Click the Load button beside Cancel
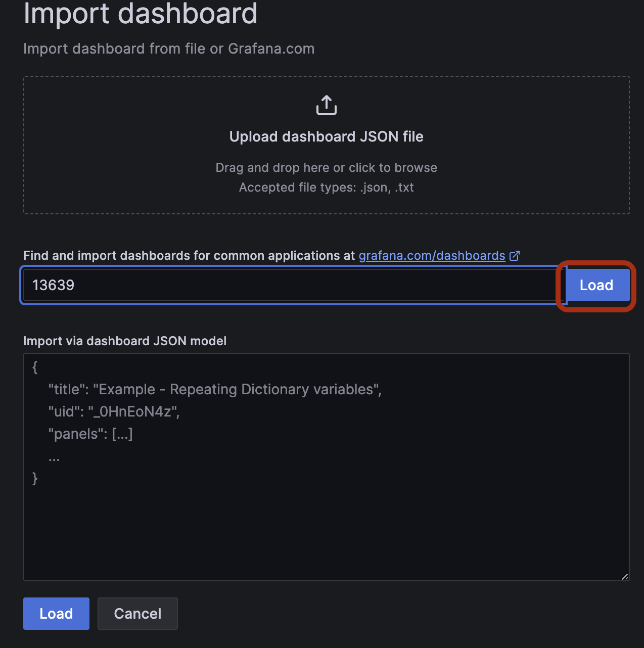 pyautogui.click(x=56, y=614)
